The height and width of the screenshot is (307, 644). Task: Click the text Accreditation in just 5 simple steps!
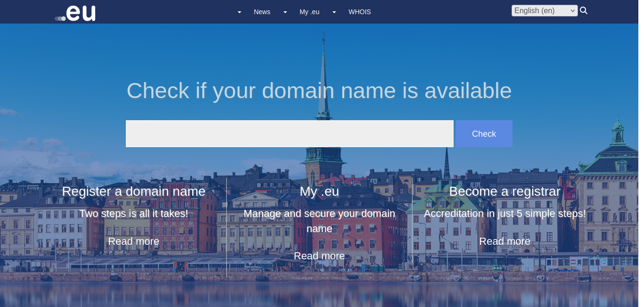pyautogui.click(x=505, y=214)
